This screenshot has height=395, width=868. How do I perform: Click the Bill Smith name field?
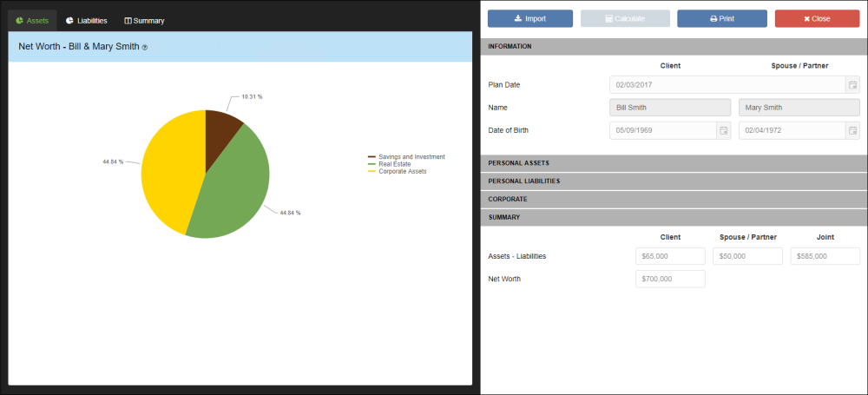(670, 108)
